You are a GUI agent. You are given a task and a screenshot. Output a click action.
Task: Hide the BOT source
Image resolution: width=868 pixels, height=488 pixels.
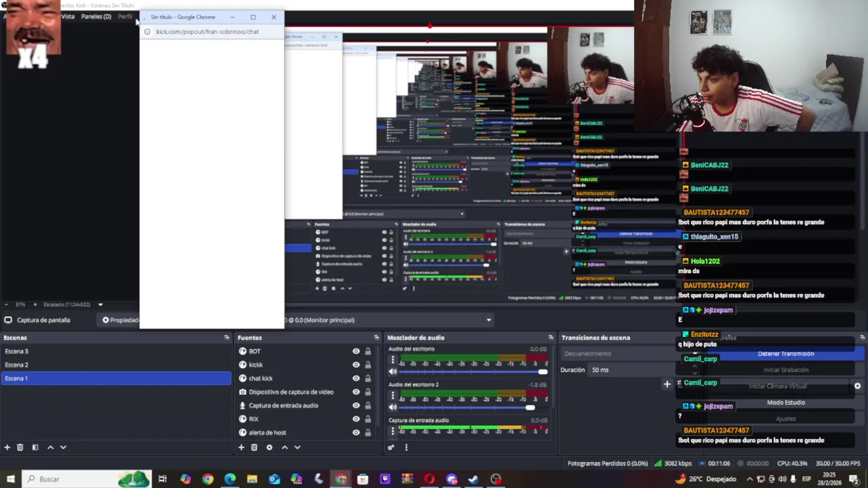pyautogui.click(x=356, y=351)
